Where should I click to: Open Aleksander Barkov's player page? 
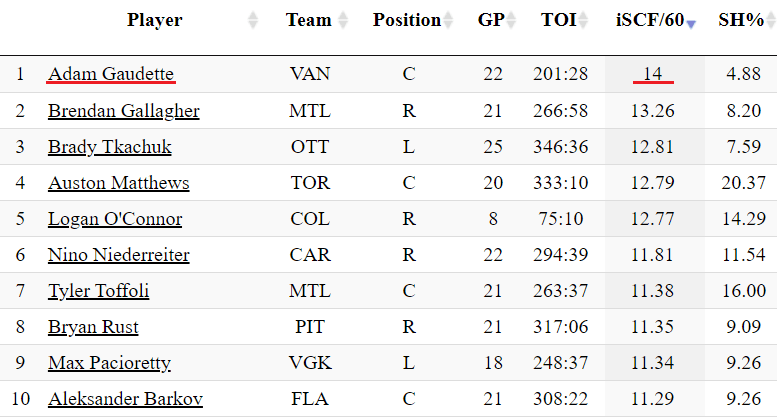click(x=126, y=399)
